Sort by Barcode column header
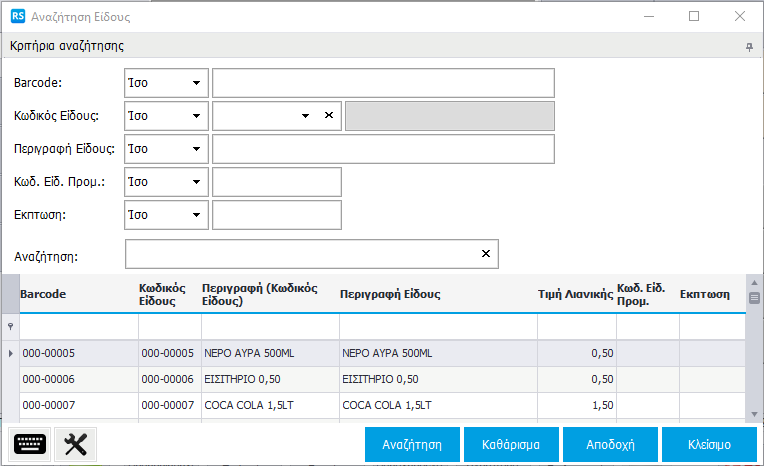764x466 pixels. tap(76, 295)
